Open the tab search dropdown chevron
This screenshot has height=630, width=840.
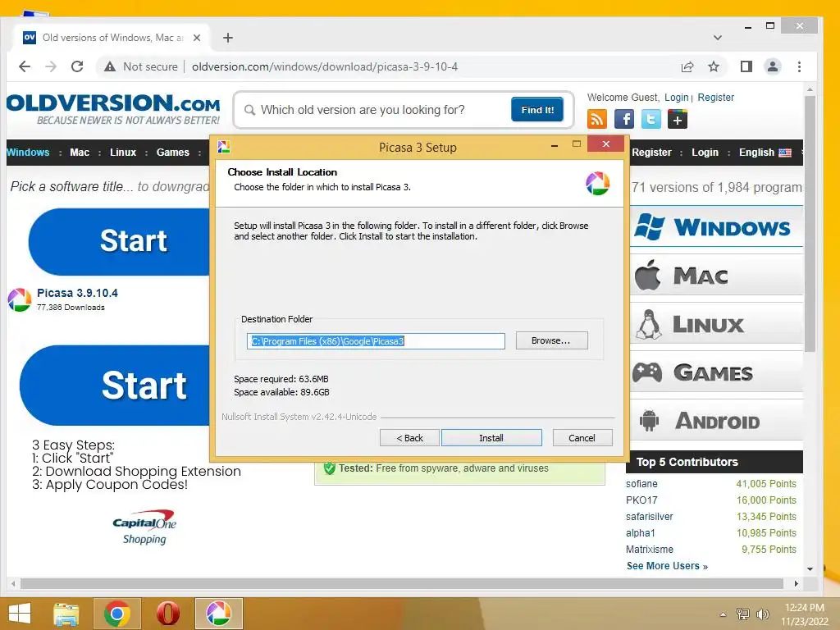tap(717, 38)
